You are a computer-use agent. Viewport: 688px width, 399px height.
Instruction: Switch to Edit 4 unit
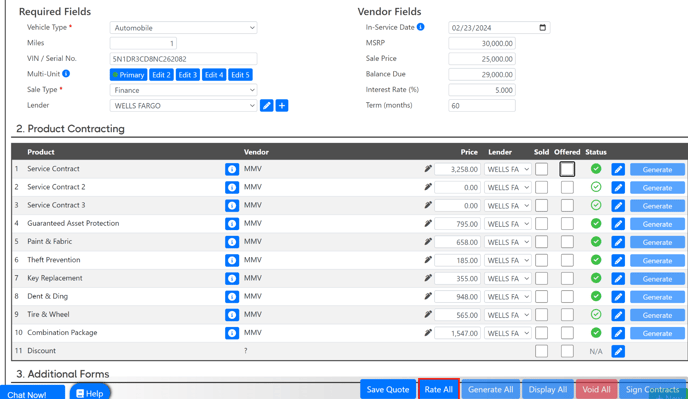point(214,75)
